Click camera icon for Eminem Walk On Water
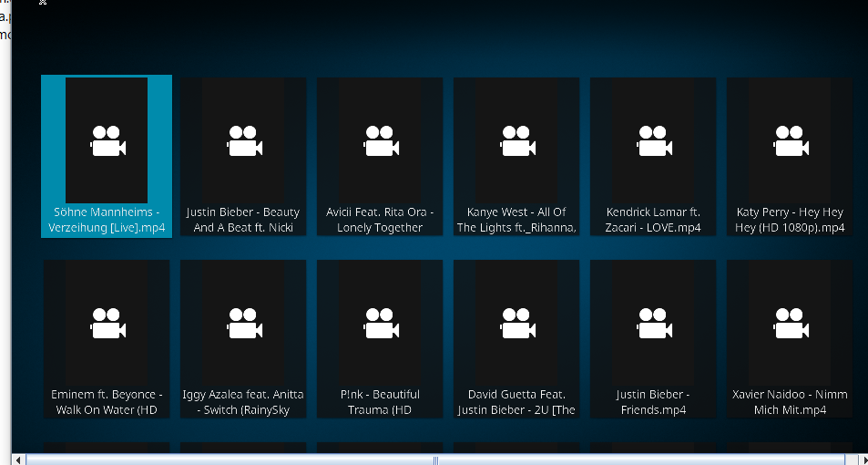868x465 pixels. pos(108,323)
